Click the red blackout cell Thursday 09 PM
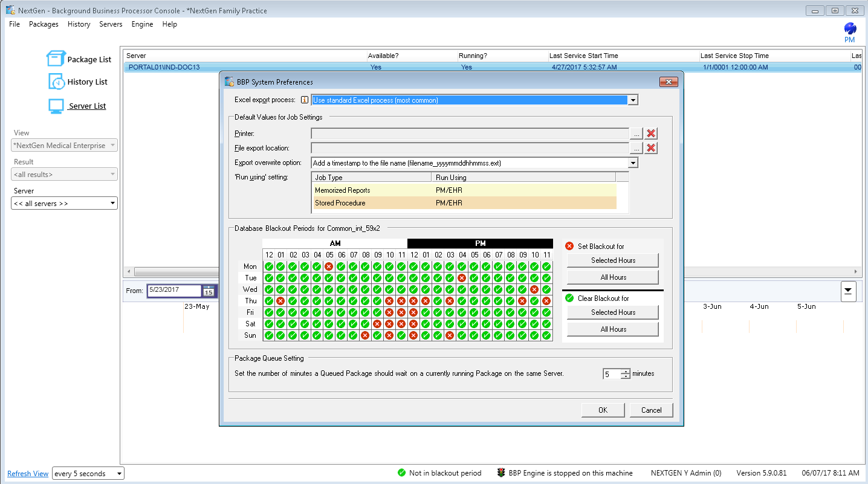Screen dimensions: 868x484 click(522, 301)
